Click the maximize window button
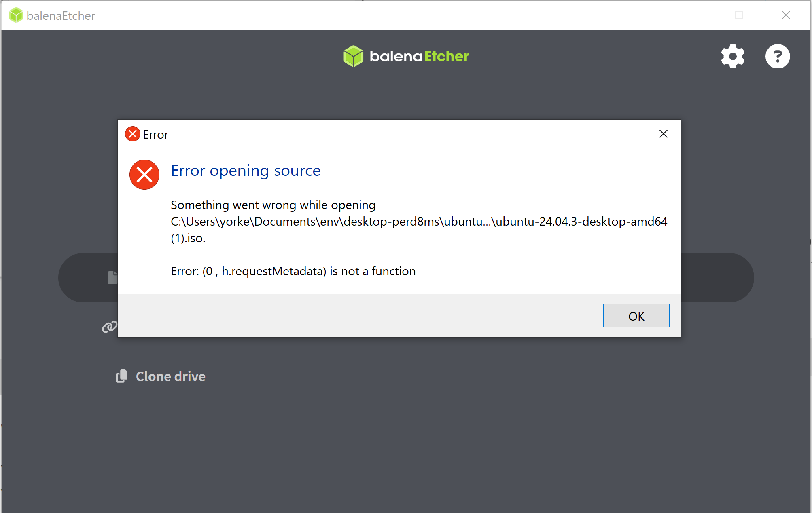 click(x=739, y=15)
